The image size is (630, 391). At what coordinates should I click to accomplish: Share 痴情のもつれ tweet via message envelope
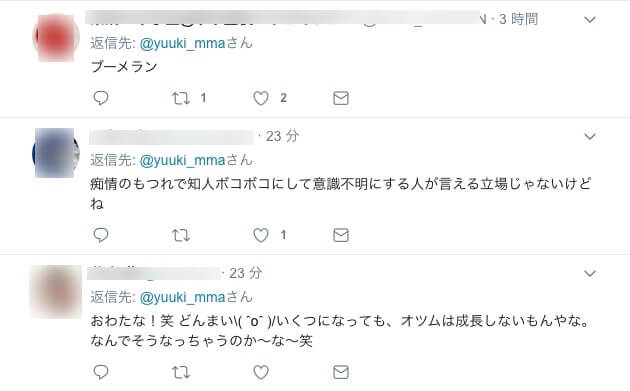341,235
